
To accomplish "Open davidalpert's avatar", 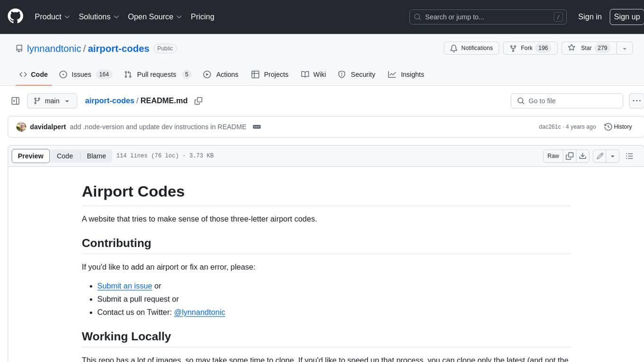I will coord(21,127).
